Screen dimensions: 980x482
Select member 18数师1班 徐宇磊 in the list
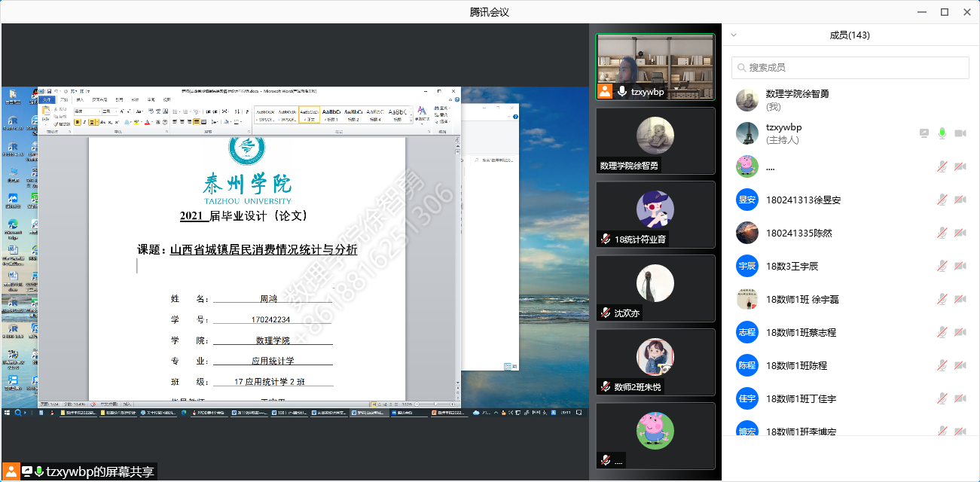pos(802,299)
